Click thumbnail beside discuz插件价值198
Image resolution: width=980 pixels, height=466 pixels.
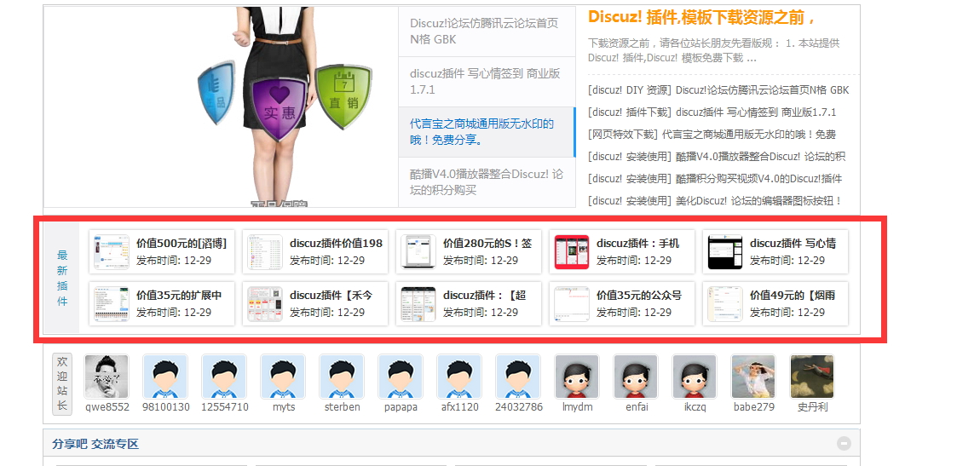[265, 252]
